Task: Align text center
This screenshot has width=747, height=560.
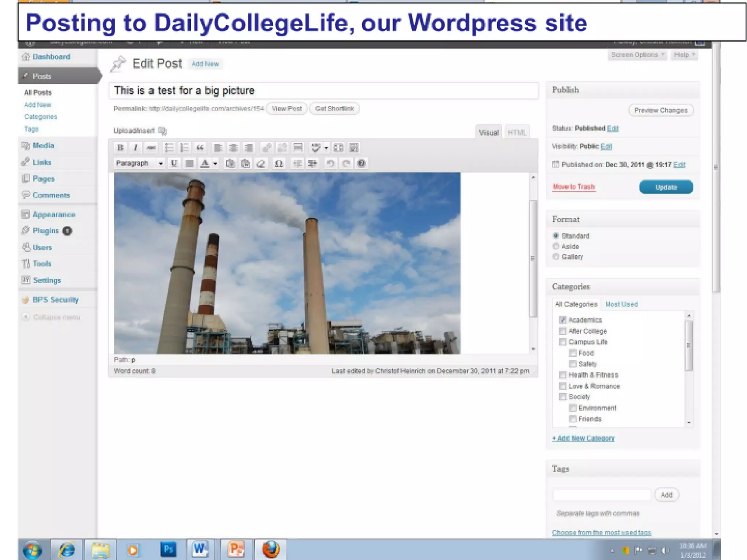Action: [x=233, y=148]
